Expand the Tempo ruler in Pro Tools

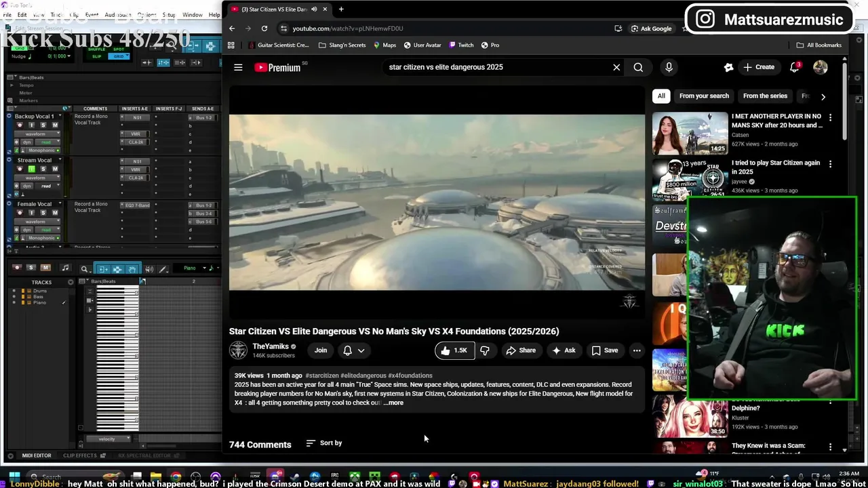pos(12,85)
